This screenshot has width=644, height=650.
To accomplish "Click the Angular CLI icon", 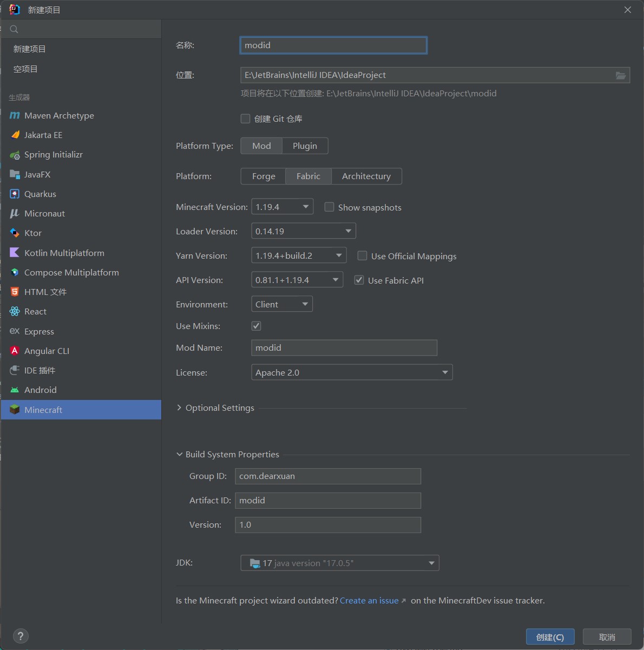I will point(15,351).
